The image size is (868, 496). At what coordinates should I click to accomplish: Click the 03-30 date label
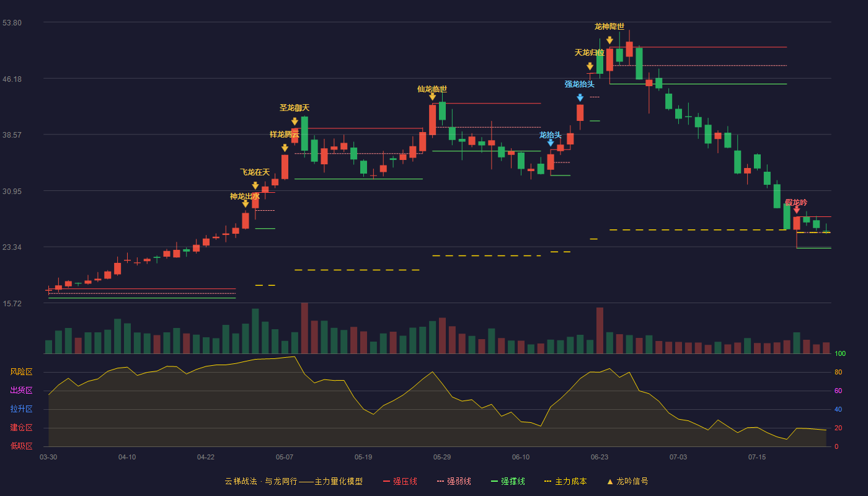(48, 457)
